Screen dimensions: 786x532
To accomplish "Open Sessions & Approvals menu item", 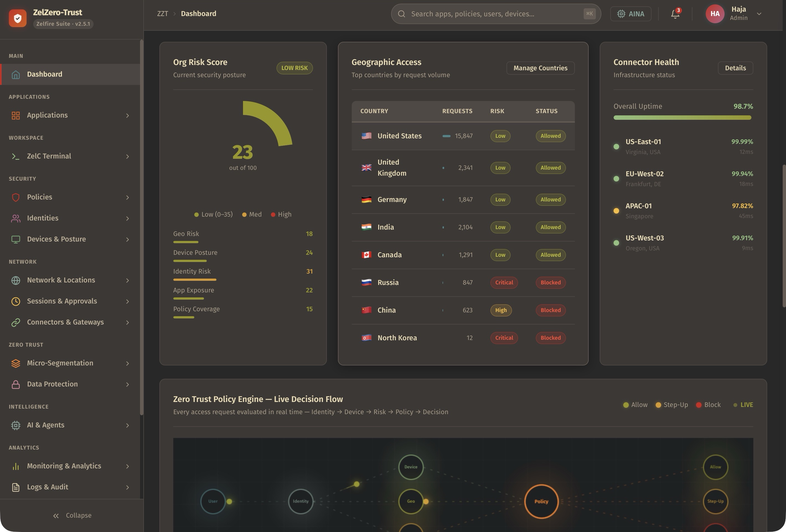I will [70, 301].
